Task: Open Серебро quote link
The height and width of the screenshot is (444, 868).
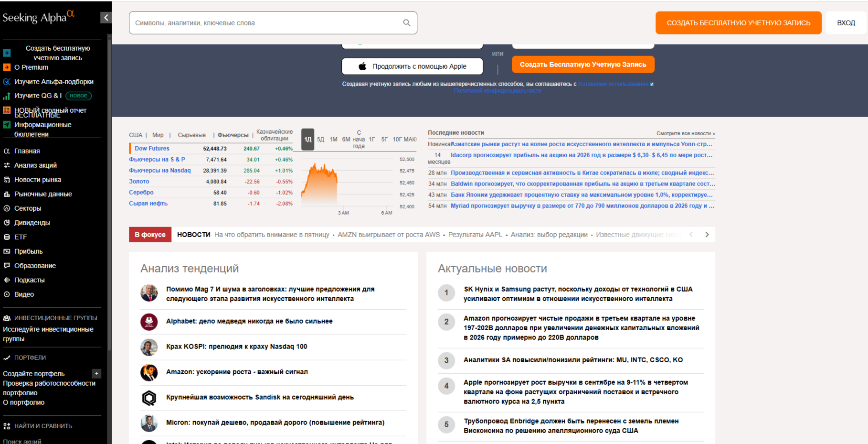Action: point(141,193)
